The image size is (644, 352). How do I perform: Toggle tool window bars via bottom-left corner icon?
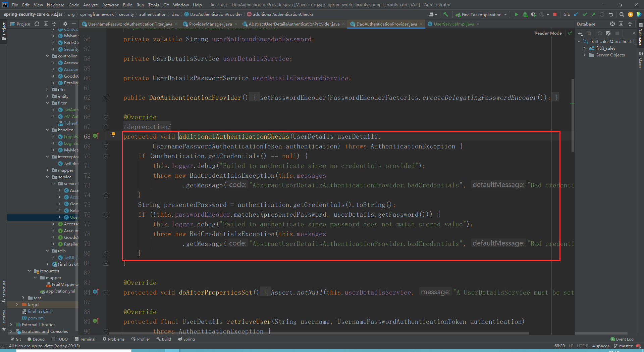pyautogui.click(x=4, y=346)
